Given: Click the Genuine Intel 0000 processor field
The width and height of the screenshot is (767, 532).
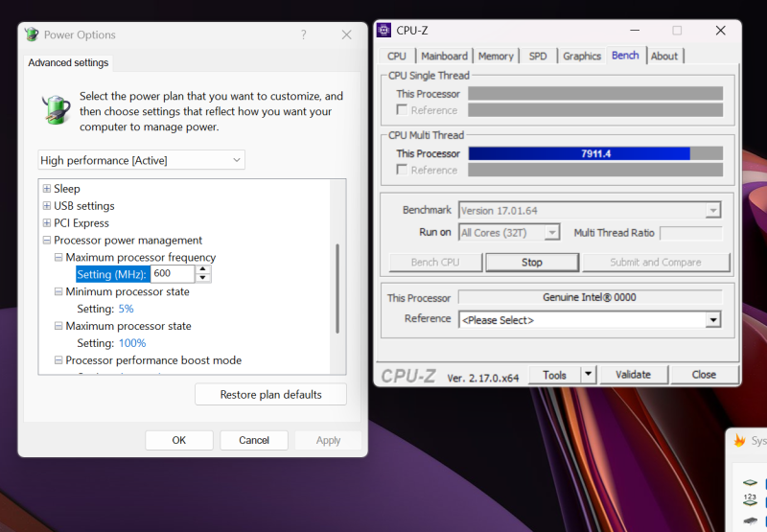Looking at the screenshot, I should pos(590,297).
